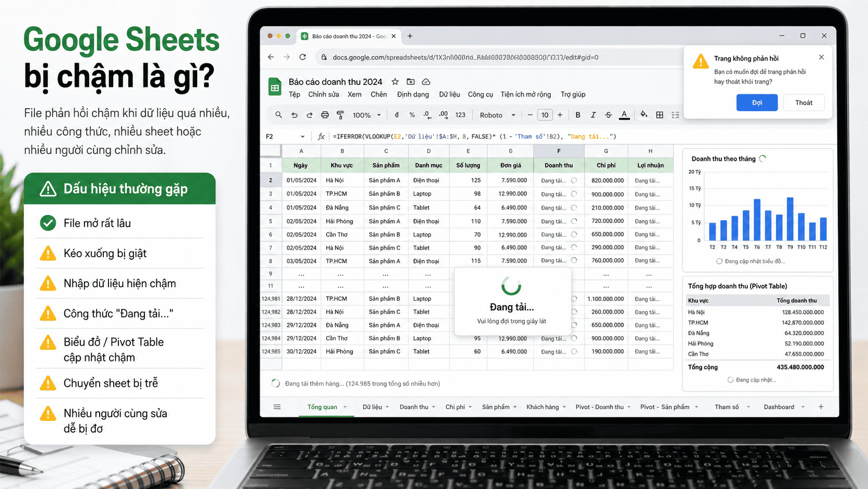Image resolution: width=868 pixels, height=489 pixels.
Task: Click the browser forward arrow
Action: pos(287,57)
